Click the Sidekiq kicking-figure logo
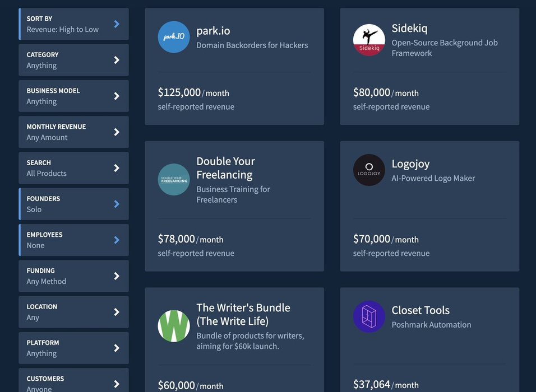Viewport: 536px width, 392px height. (369, 40)
